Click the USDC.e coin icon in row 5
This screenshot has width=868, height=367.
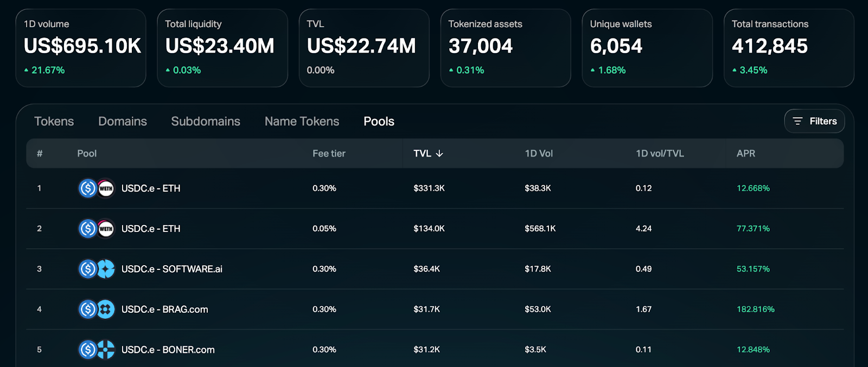coord(87,350)
